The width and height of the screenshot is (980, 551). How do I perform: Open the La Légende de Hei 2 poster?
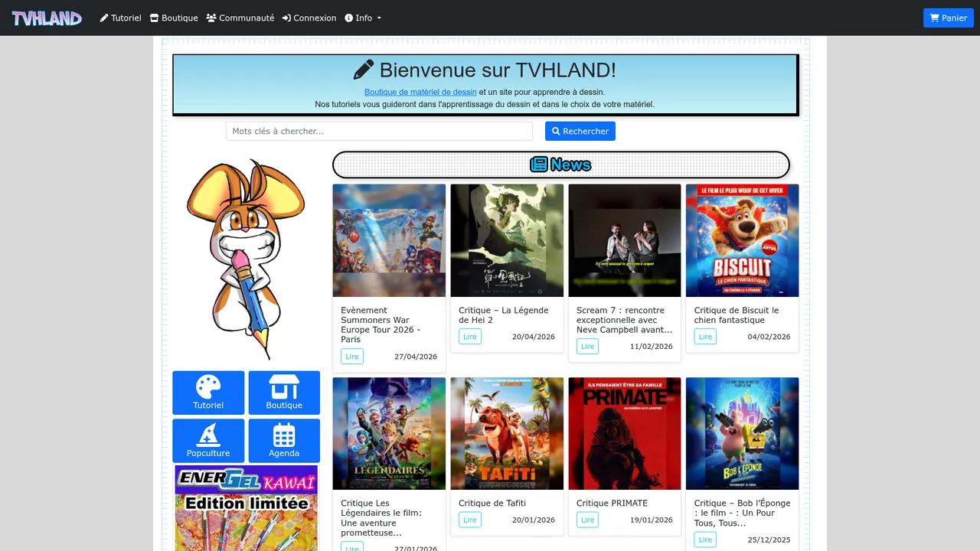coord(507,240)
